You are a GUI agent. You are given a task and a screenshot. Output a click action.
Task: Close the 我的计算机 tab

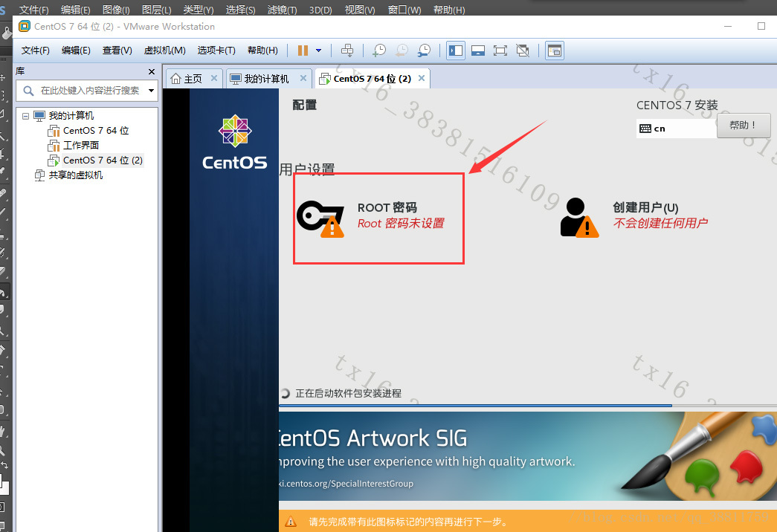pyautogui.click(x=303, y=78)
